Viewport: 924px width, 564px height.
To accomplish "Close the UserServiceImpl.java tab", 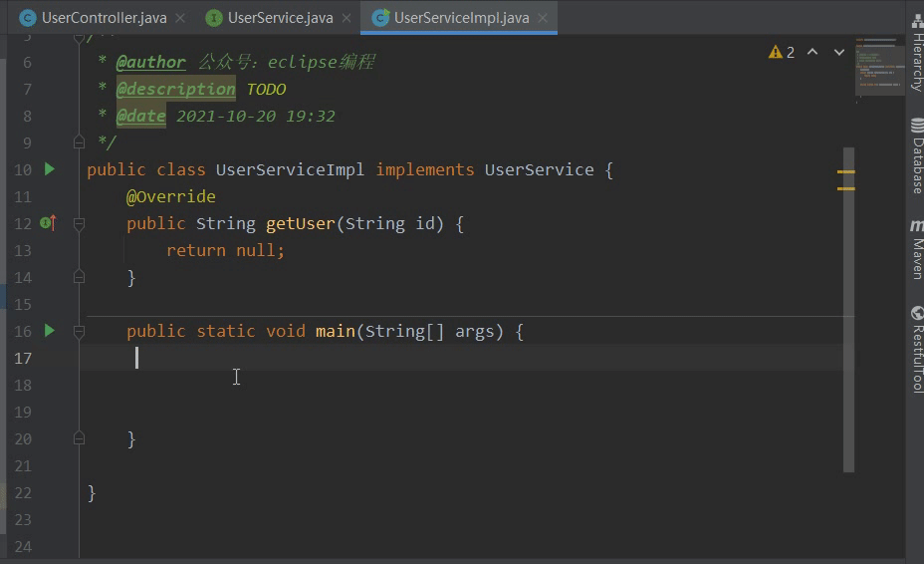I will point(543,18).
